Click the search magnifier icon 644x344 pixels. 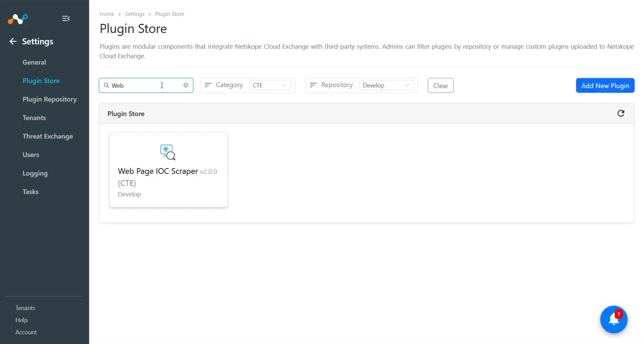pyautogui.click(x=106, y=85)
